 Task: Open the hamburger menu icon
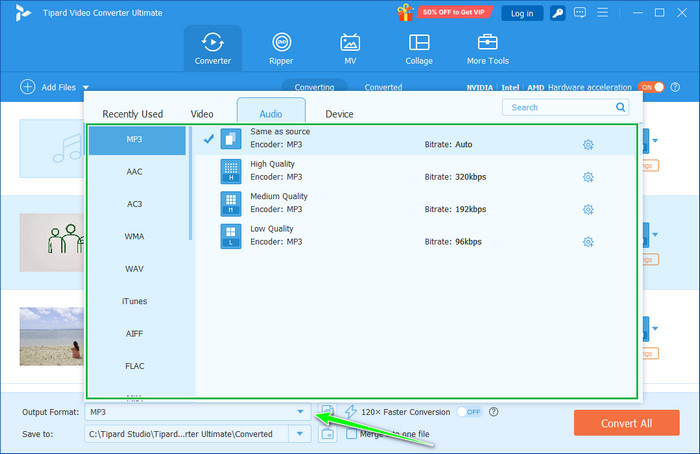pos(603,12)
